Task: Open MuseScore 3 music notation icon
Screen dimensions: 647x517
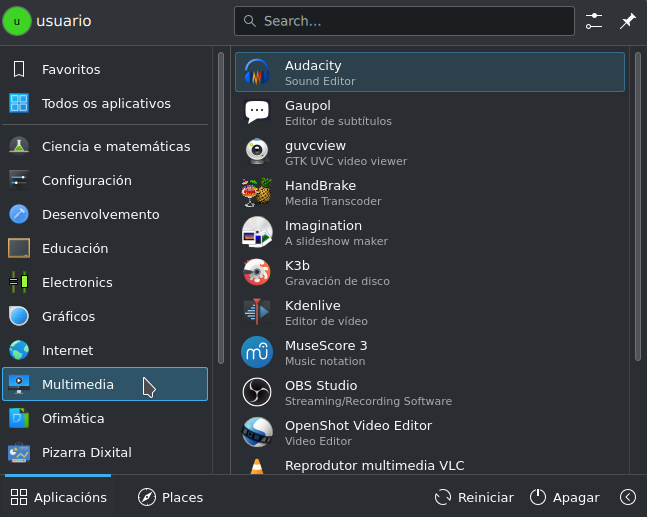Action: coord(258,352)
